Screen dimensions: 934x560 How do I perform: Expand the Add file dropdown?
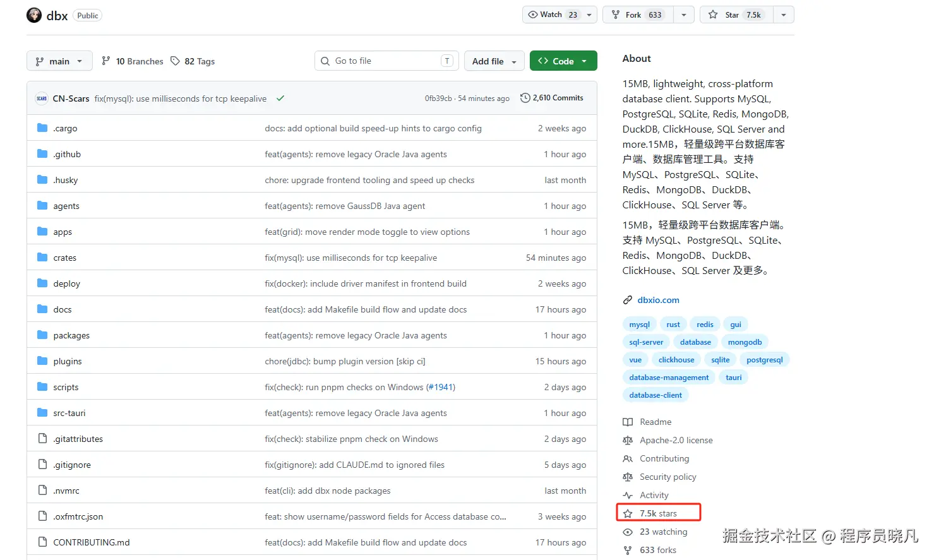[494, 61]
